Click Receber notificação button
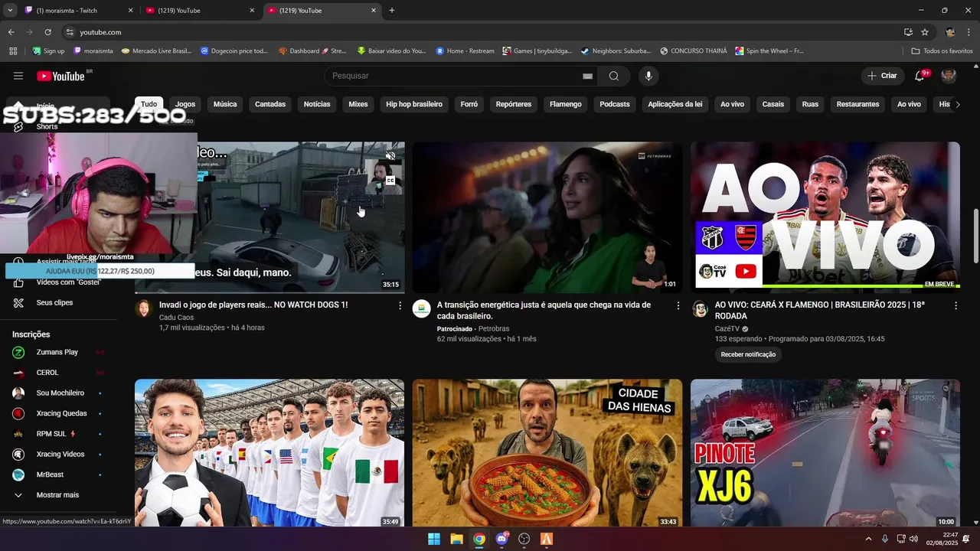 748,354
